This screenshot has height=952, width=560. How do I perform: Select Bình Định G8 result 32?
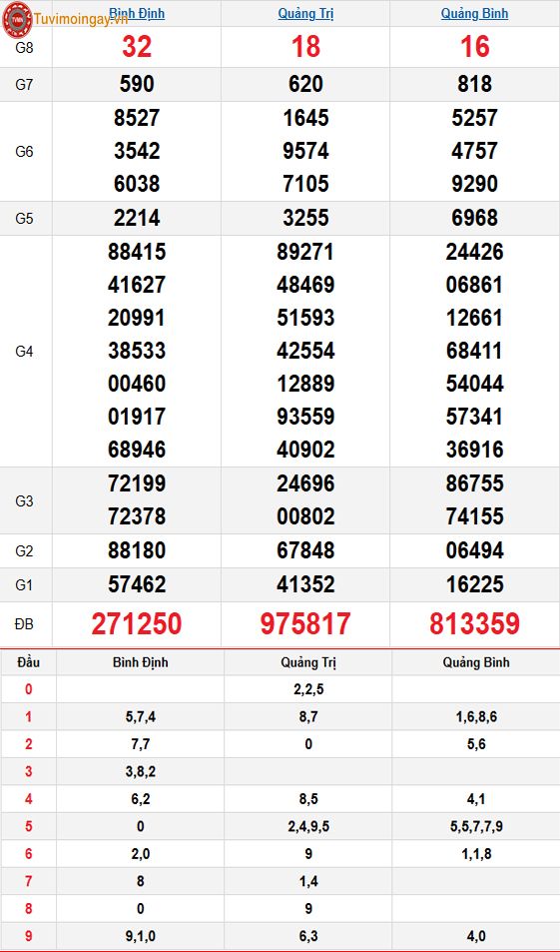tap(137, 47)
